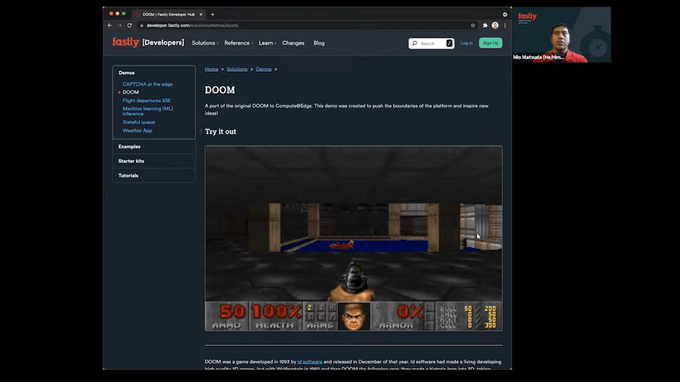Open the id software link
The image size is (680, 382).
pyautogui.click(x=310, y=362)
